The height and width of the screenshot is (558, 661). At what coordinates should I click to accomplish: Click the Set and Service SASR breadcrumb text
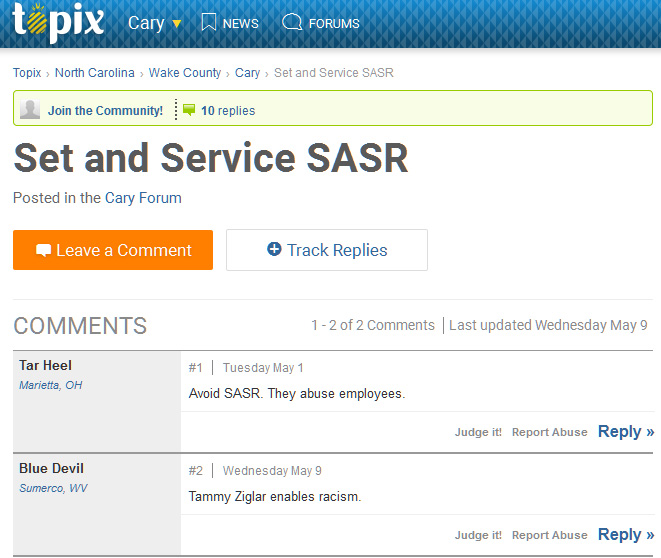click(334, 73)
